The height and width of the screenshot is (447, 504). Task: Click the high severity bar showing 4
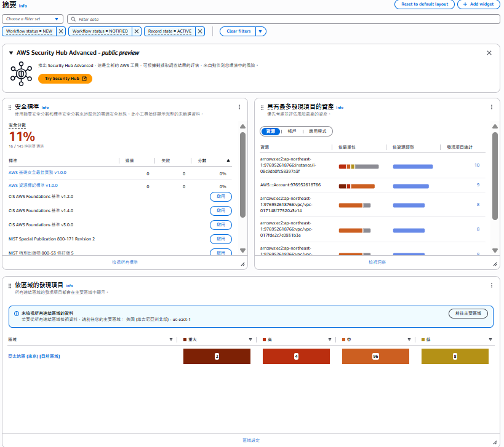tap(297, 357)
